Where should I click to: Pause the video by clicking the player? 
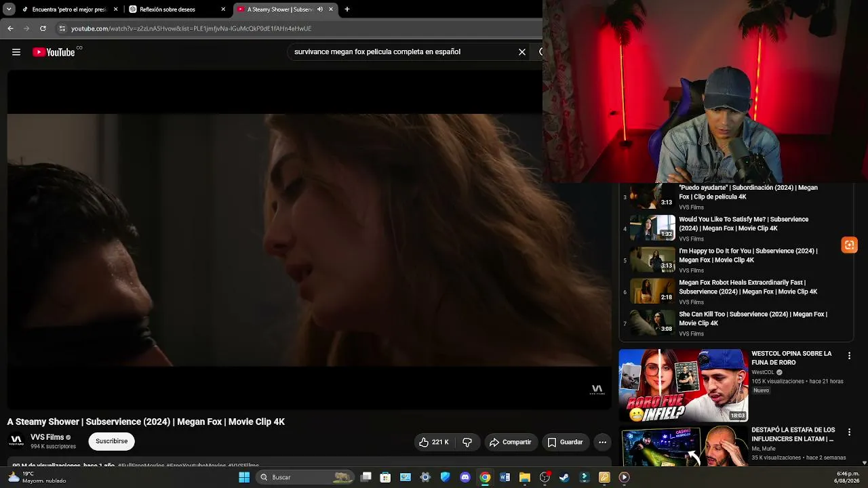coord(309,240)
